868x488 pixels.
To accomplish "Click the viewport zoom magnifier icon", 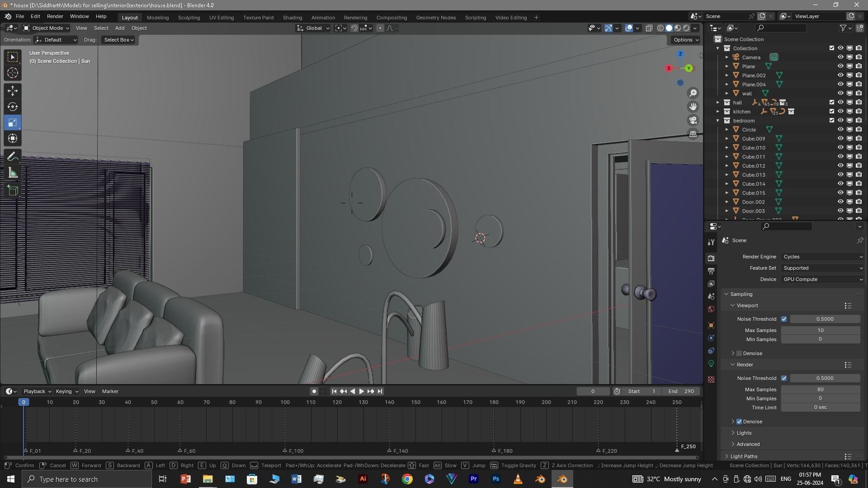I will [x=693, y=93].
